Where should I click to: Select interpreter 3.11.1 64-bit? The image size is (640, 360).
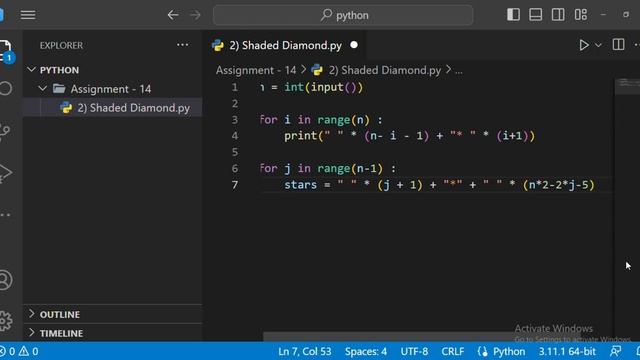[x=567, y=351]
